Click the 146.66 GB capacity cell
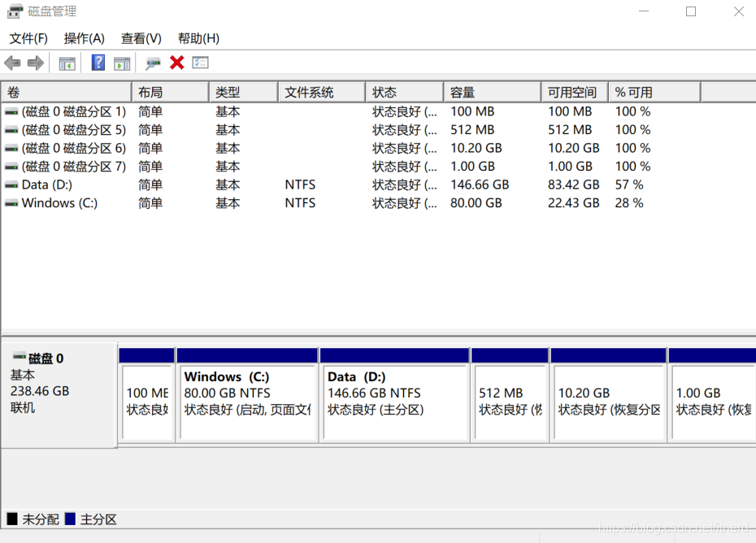 480,185
